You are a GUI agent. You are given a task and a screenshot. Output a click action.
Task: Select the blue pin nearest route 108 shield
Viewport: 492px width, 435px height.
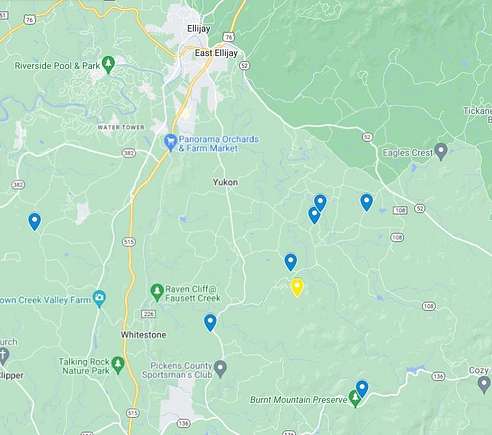pyautogui.click(x=367, y=202)
